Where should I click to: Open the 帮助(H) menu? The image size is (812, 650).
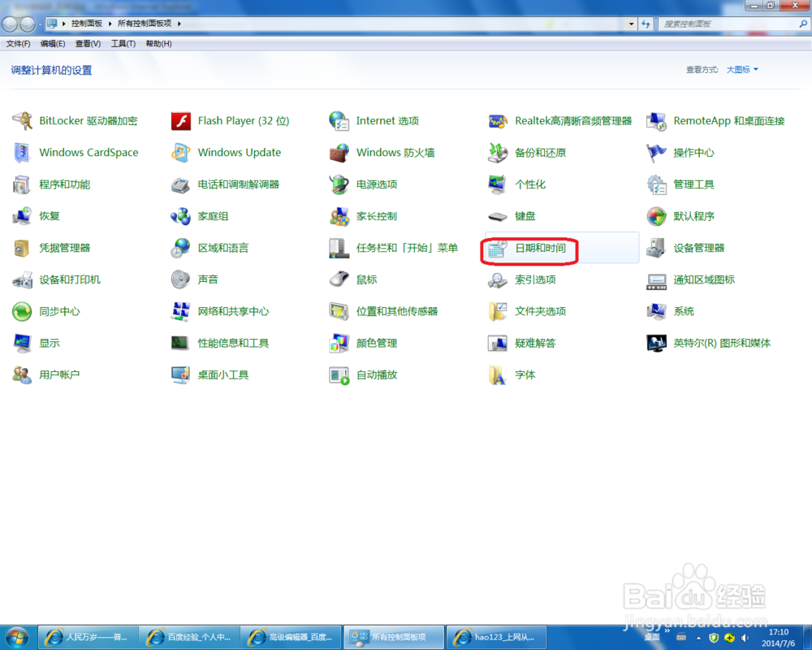coord(158,44)
